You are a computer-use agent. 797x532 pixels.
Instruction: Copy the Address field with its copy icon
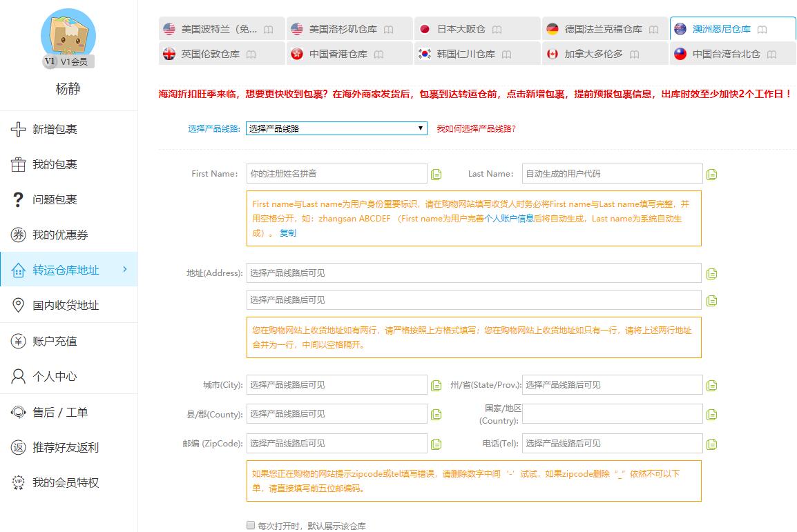click(711, 273)
